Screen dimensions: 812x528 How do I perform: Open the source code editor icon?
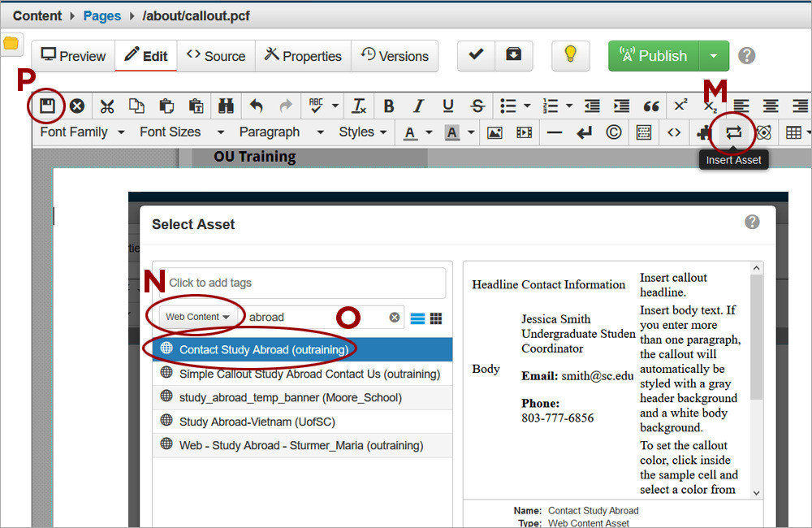(x=674, y=132)
